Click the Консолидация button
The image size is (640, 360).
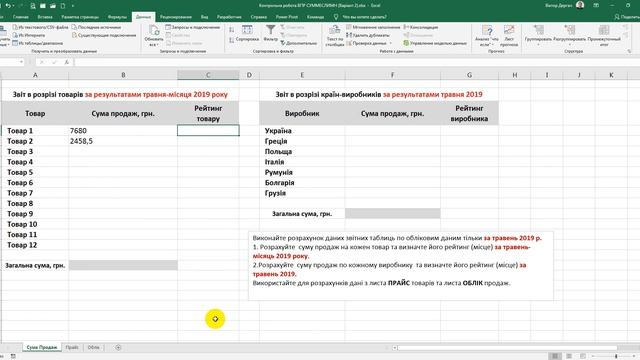pyautogui.click(x=421, y=27)
